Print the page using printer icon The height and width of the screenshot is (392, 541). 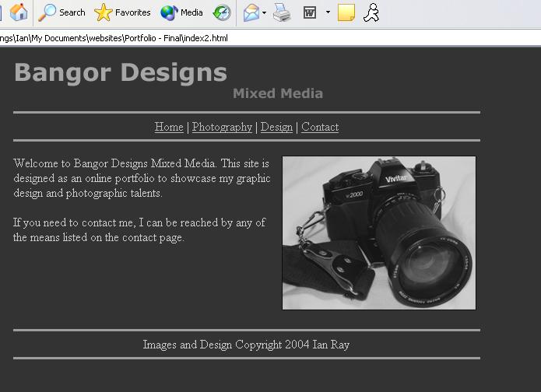tap(282, 12)
